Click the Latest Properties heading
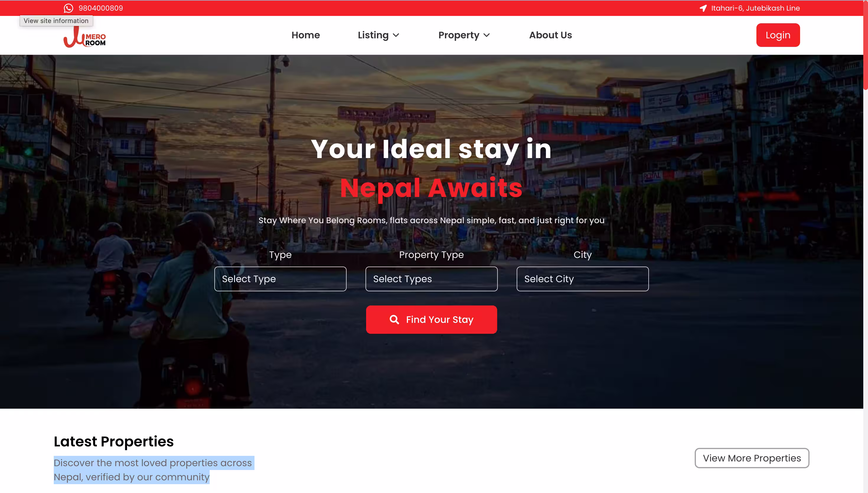 pos(114,441)
